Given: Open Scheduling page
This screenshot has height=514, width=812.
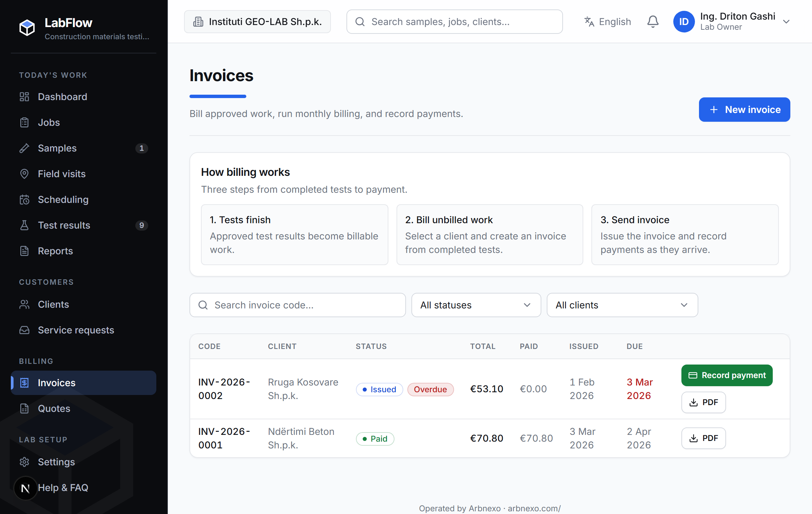Looking at the screenshot, I should point(84,200).
